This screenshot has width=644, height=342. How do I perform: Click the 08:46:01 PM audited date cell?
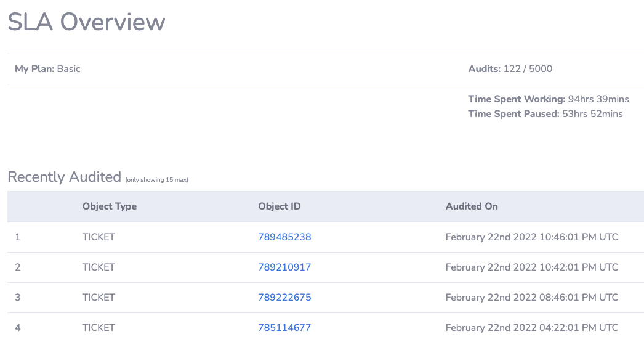(x=532, y=297)
